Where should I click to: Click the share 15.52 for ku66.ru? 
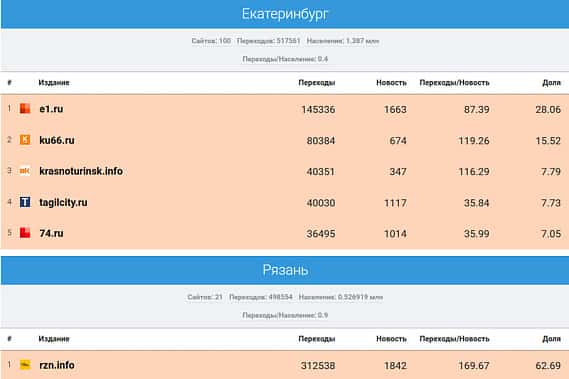click(x=548, y=140)
